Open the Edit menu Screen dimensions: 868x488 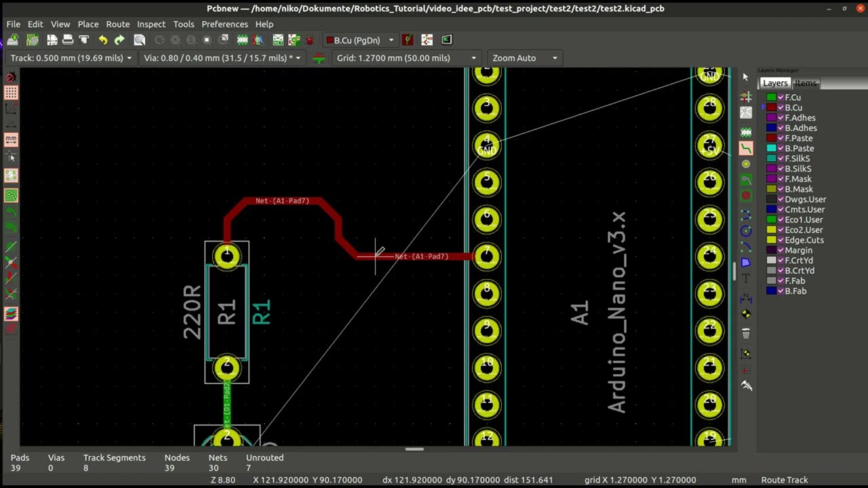[35, 24]
